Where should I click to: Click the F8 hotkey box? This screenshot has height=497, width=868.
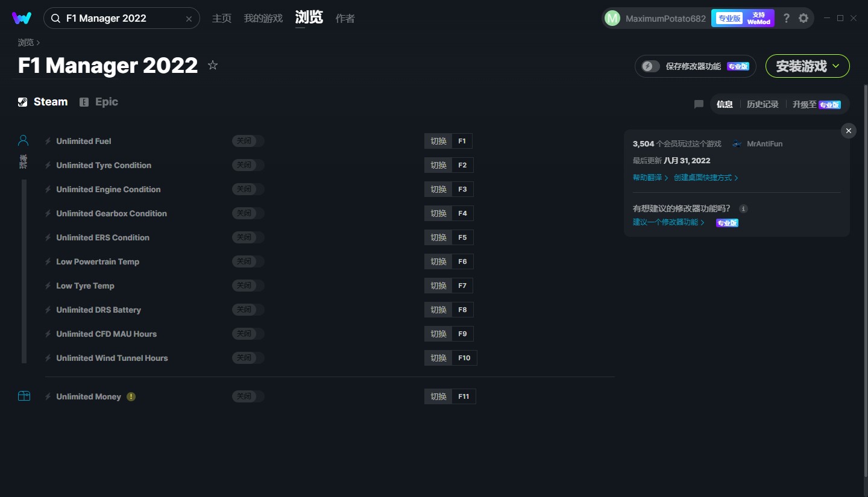(462, 310)
